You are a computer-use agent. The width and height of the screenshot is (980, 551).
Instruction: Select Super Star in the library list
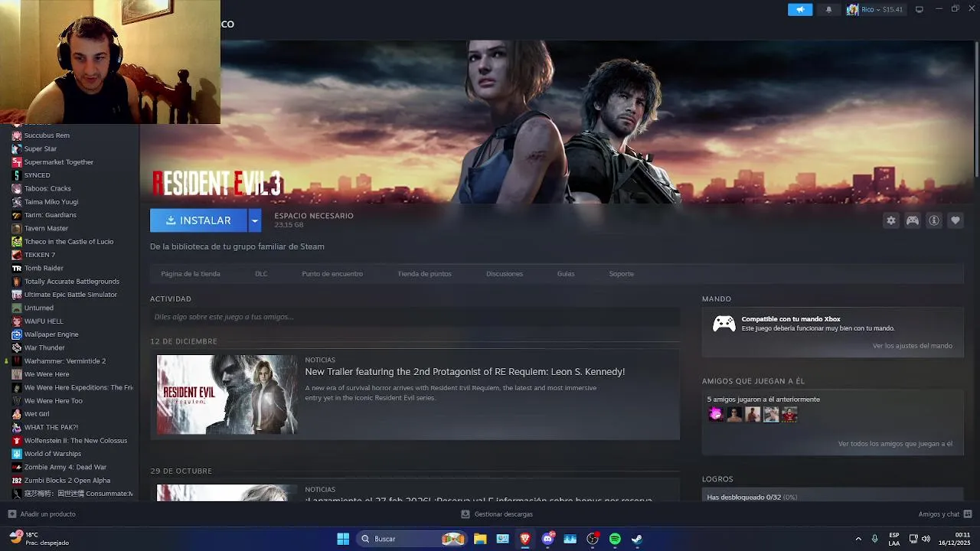[41, 148]
